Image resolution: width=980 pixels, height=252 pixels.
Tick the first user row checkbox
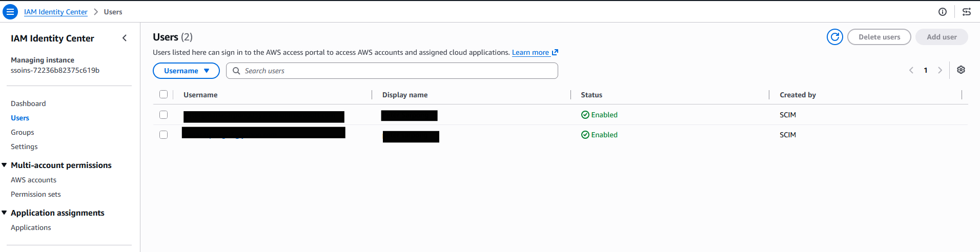coord(164,115)
